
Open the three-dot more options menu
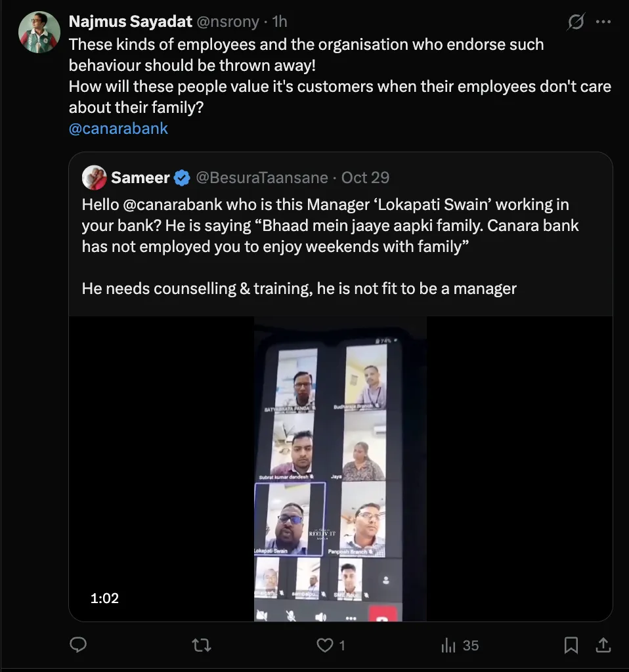(603, 22)
